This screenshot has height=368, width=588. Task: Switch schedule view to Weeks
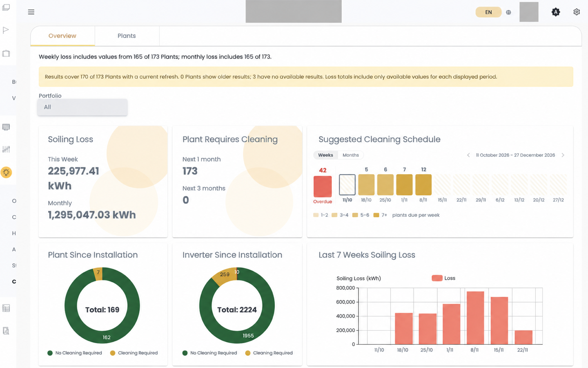pos(325,155)
